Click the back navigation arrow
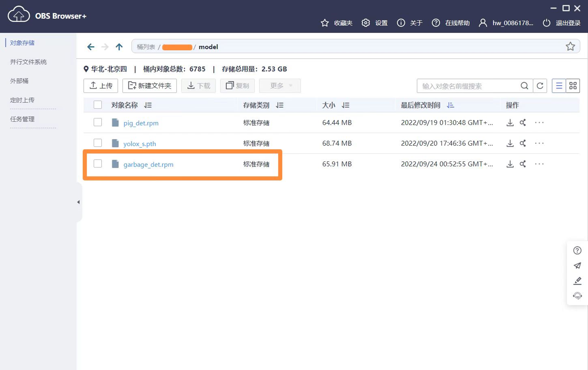 point(91,47)
